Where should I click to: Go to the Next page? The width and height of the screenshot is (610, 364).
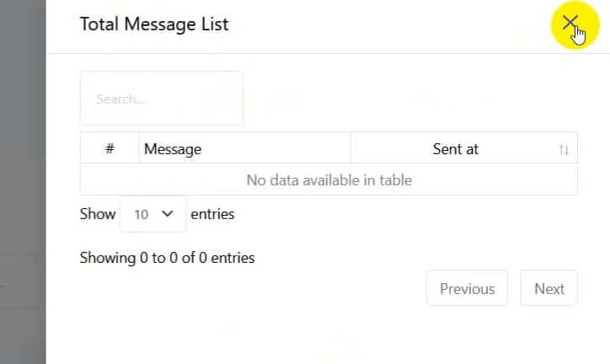548,289
